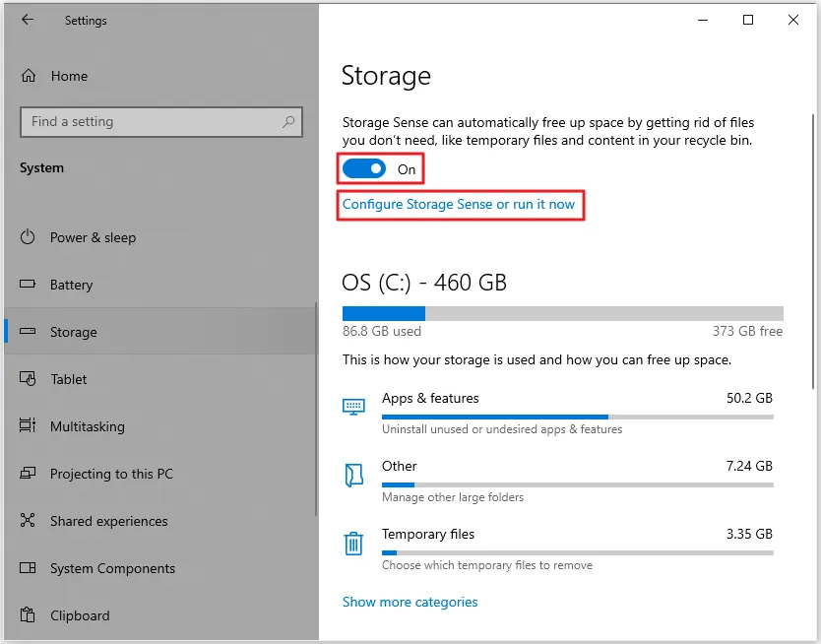Click the Multitasking icon
This screenshot has width=821, height=644.
pyautogui.click(x=28, y=425)
